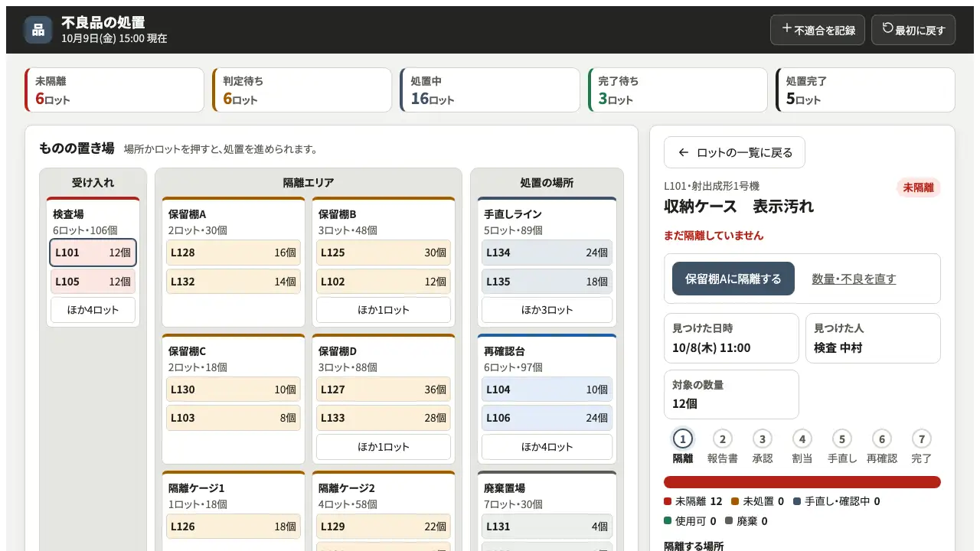Click the red 未隔離 quantity bar
This screenshot has height=551, width=980.
(x=802, y=482)
